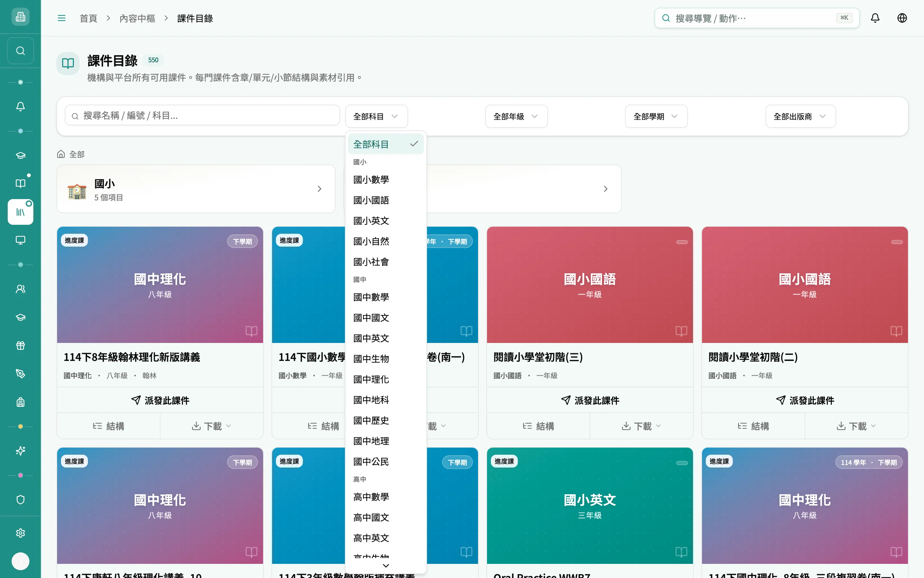
Task: Open the sparkle AI icon in sidebar
Action: click(21, 451)
